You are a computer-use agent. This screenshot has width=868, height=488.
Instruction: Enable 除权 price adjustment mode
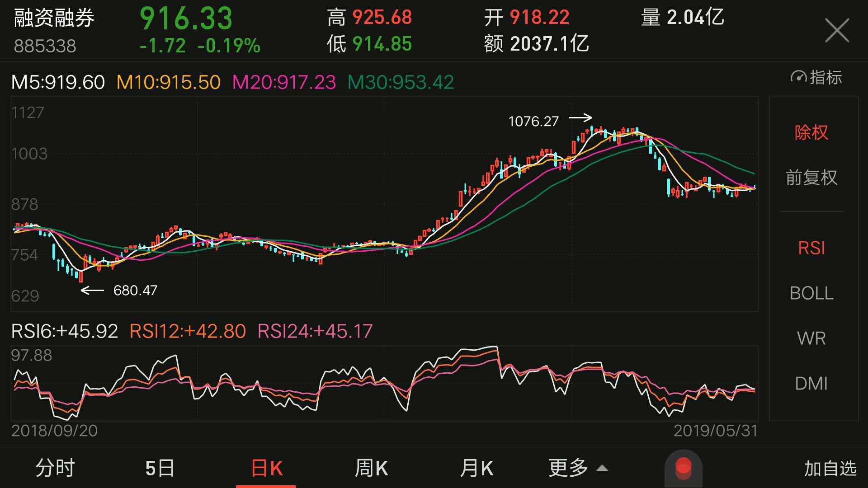click(x=811, y=133)
